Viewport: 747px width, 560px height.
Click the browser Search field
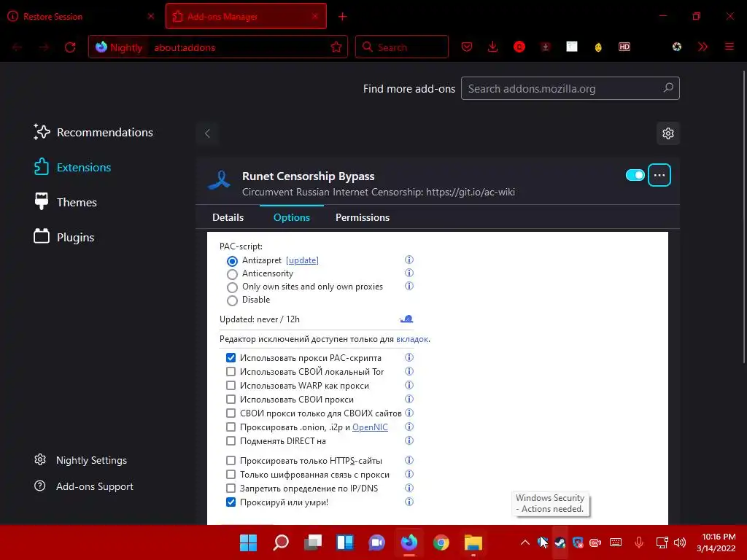pos(402,47)
